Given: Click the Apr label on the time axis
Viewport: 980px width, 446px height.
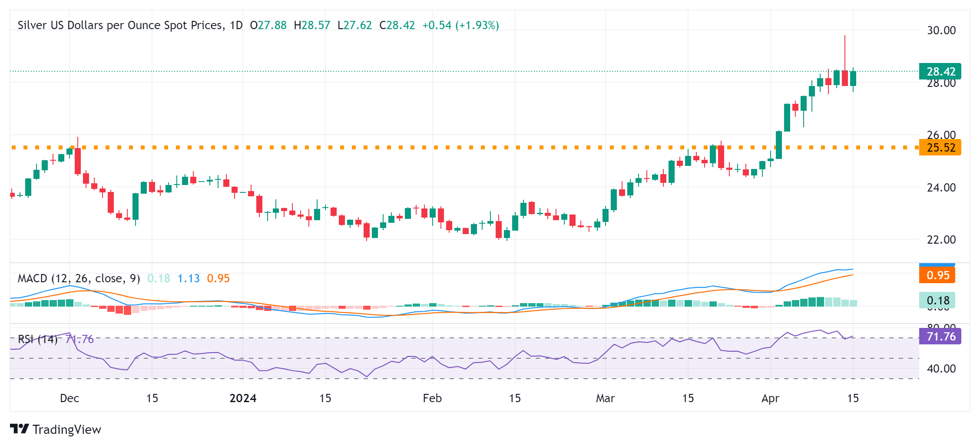Looking at the screenshot, I should tap(770, 398).
